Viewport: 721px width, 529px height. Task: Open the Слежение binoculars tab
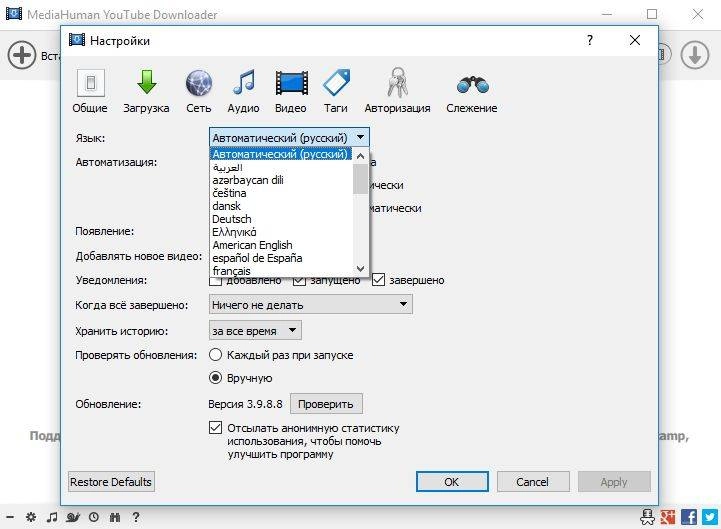pos(472,91)
